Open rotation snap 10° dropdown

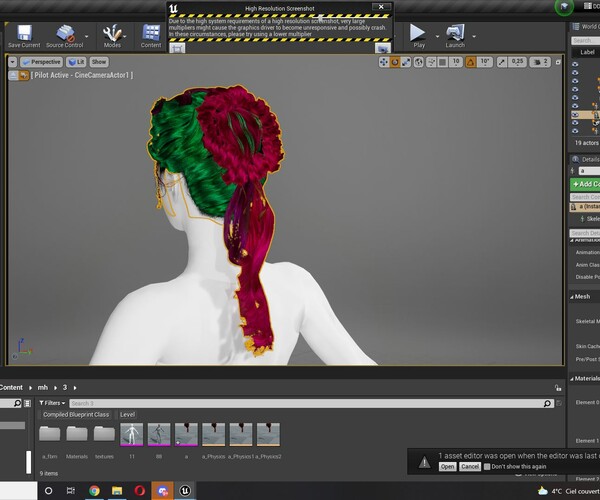point(485,62)
